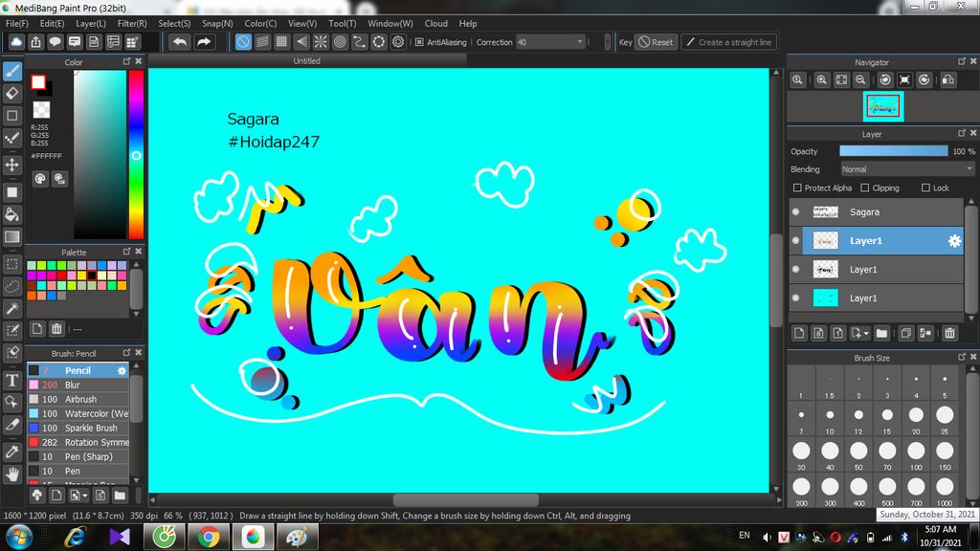Toggle the AntiAliasing checkbox
Viewport: 980px width, 551px height.
click(x=419, y=42)
